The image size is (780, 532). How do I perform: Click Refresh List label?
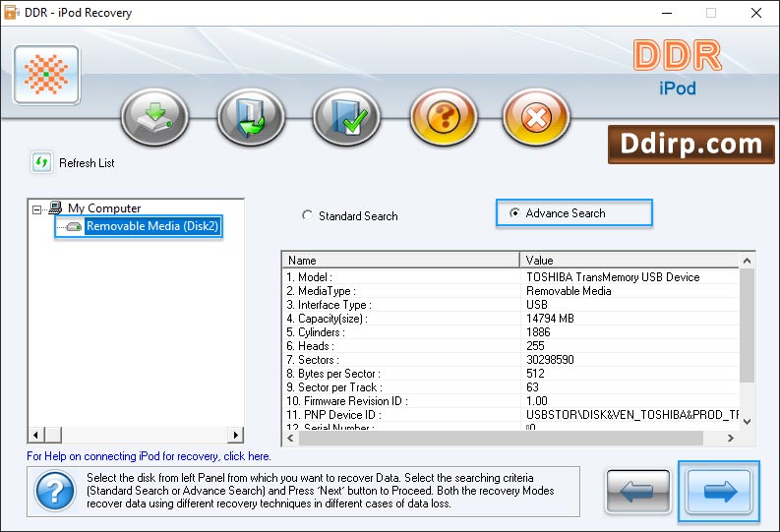[x=87, y=163]
